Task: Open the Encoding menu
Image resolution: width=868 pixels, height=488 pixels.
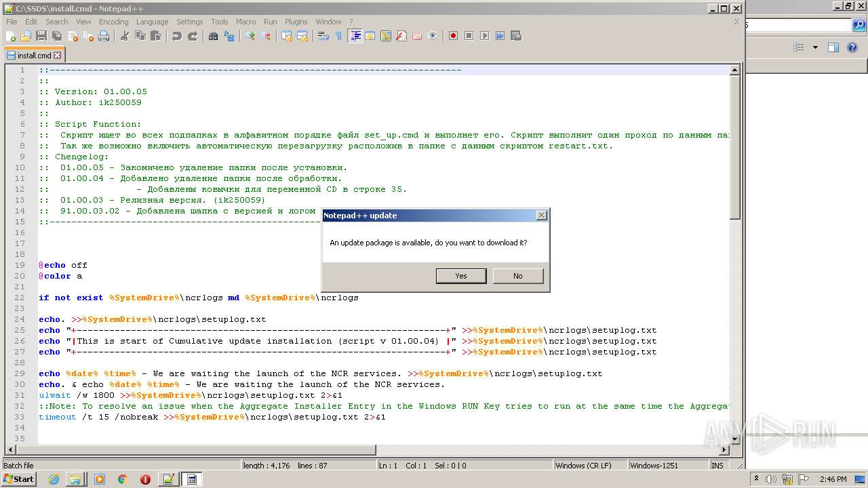Action: point(113,22)
